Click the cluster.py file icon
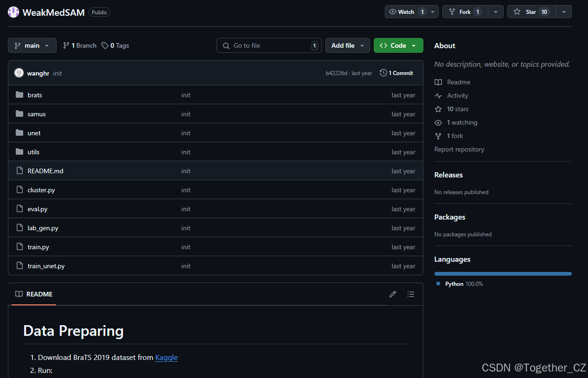Image resolution: width=588 pixels, height=378 pixels. [x=19, y=190]
